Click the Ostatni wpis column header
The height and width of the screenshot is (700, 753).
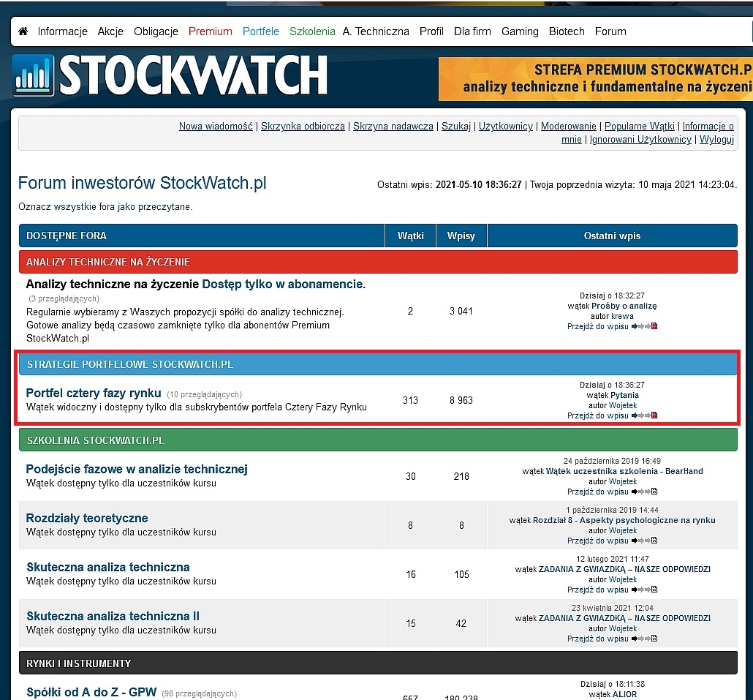click(613, 236)
